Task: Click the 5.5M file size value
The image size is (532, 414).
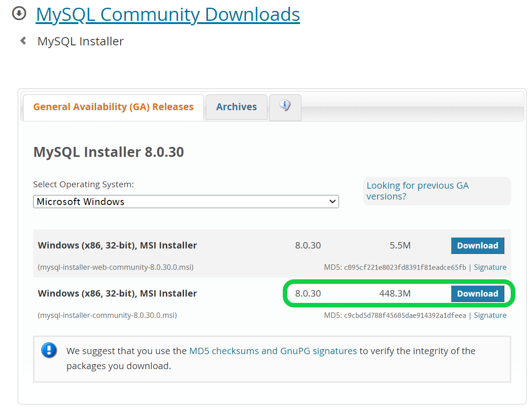Action: pos(400,246)
